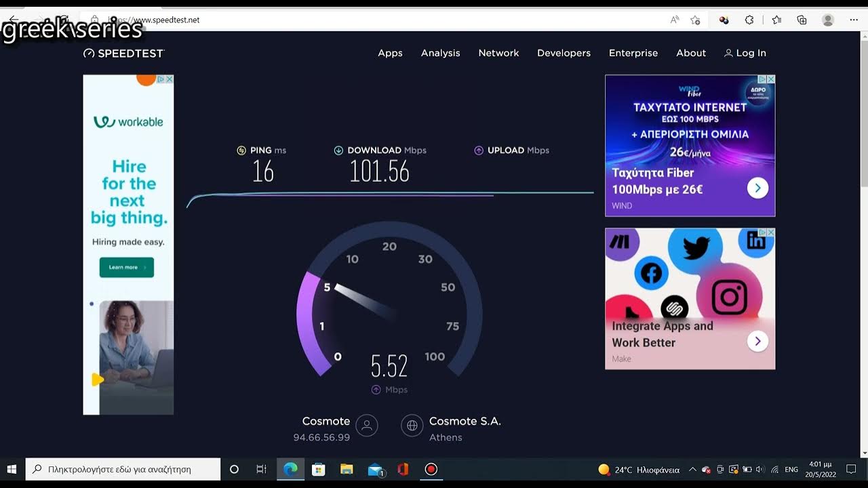Open the Analysis menu item
The image size is (868, 488).
point(440,53)
